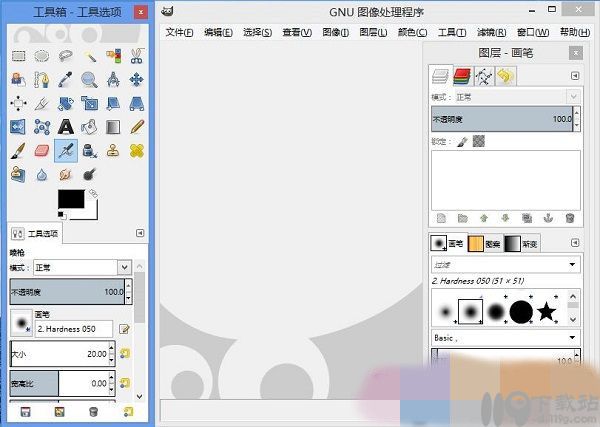Select the Crop tool
Screen dimensions: 600x427
coord(42,103)
